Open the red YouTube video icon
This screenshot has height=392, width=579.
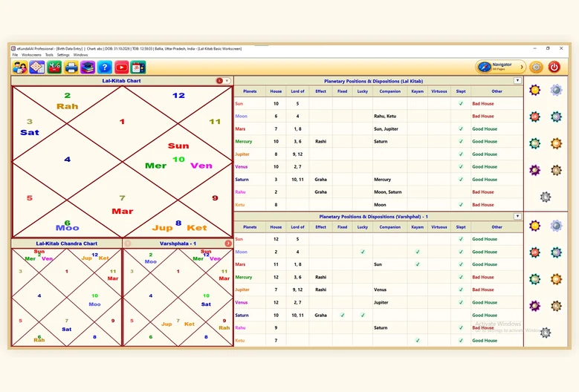[x=121, y=67]
